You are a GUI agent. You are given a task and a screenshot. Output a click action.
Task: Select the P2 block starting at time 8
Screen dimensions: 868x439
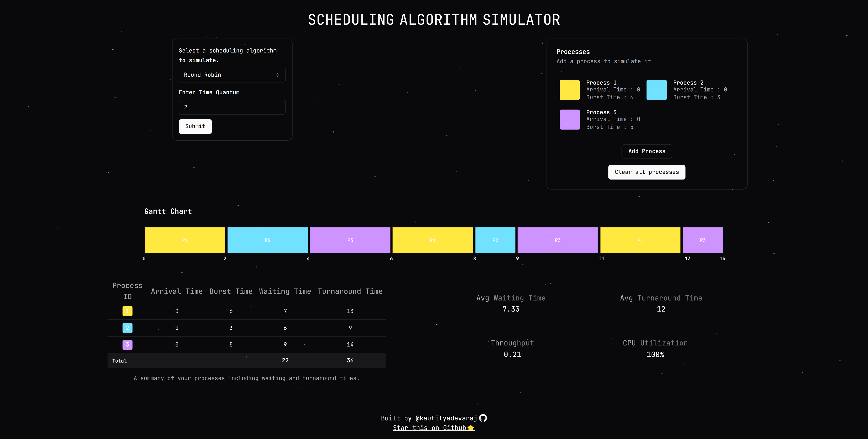tap(495, 240)
